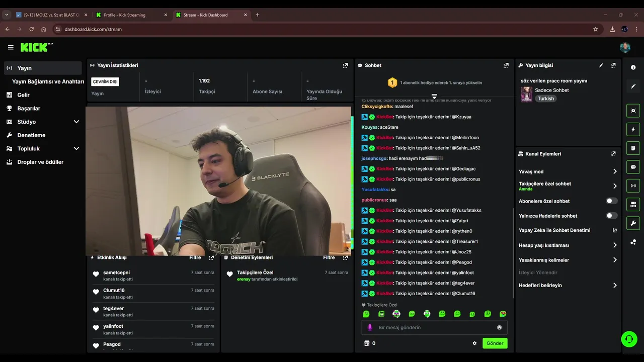This screenshot has width=644, height=362.
Task: Click the info icon in the right rail
Action: (x=633, y=67)
